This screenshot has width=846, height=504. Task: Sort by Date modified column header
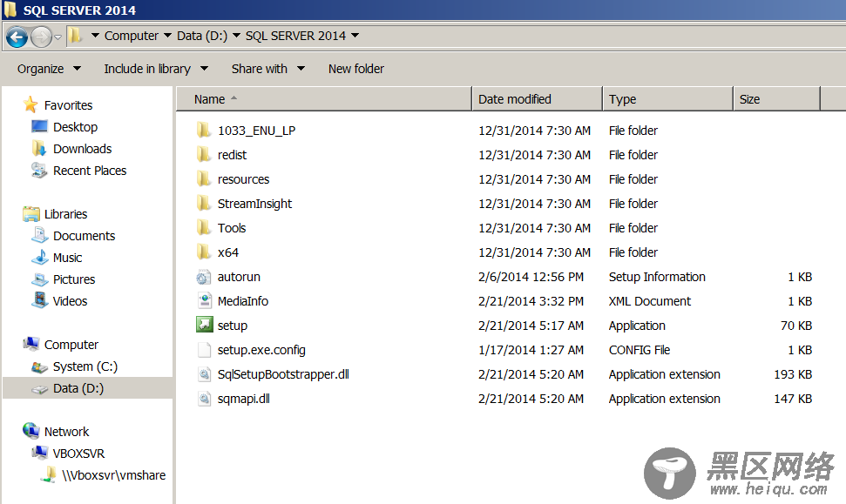click(x=537, y=99)
